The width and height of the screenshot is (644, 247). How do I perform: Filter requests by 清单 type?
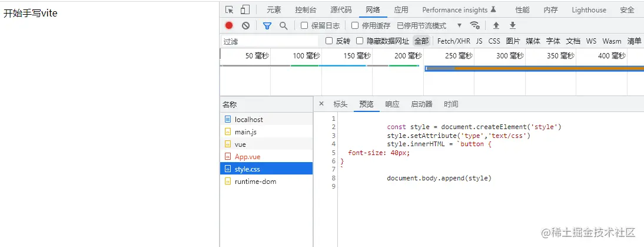634,41
